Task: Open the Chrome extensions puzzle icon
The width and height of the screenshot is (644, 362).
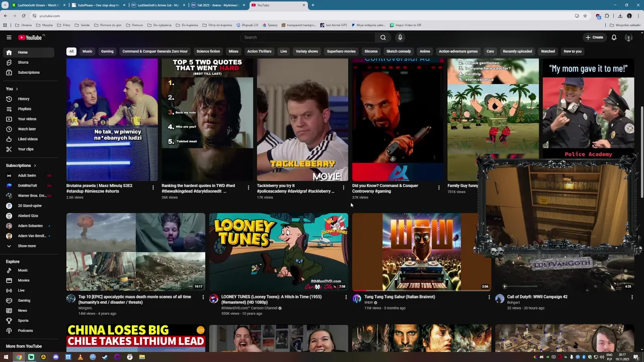Action: (x=607, y=16)
